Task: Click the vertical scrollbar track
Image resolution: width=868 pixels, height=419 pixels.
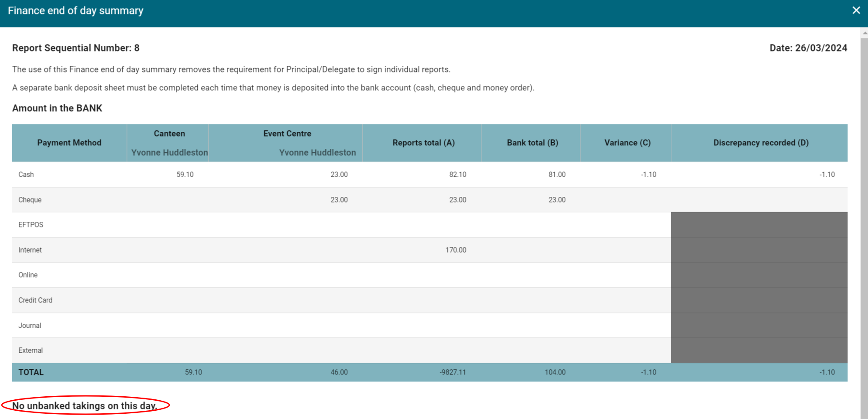Action: click(864, 218)
